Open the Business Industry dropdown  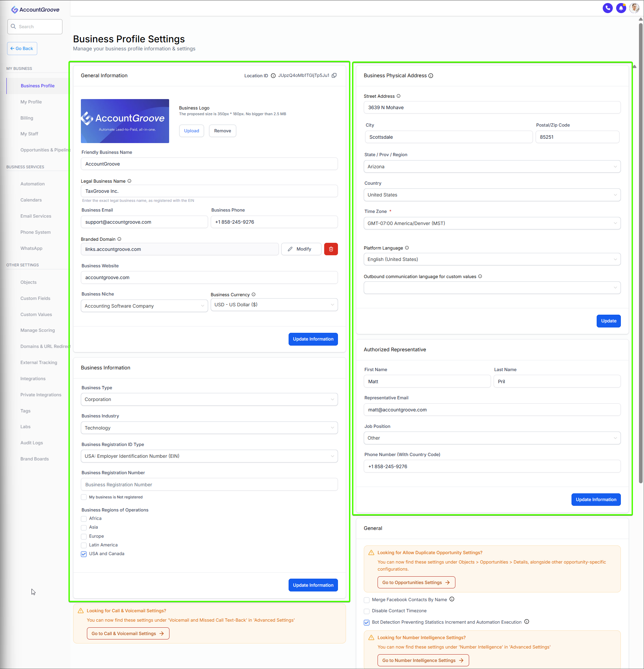point(209,428)
